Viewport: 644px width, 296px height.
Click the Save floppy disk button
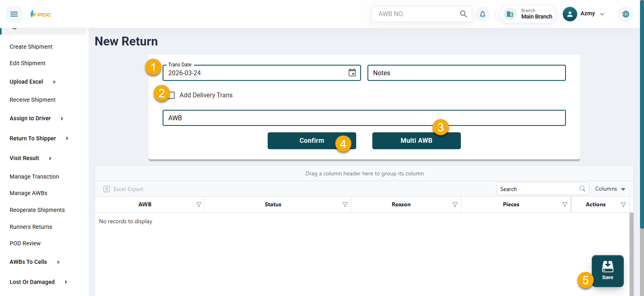pos(607,270)
